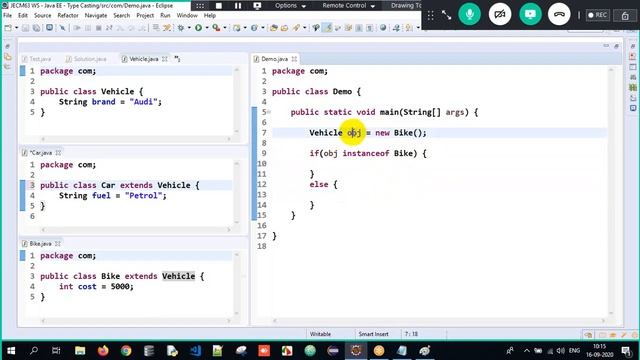The height and width of the screenshot is (360, 640).
Task: Click the green screen share button
Action: pyautogui.click(x=530, y=14)
